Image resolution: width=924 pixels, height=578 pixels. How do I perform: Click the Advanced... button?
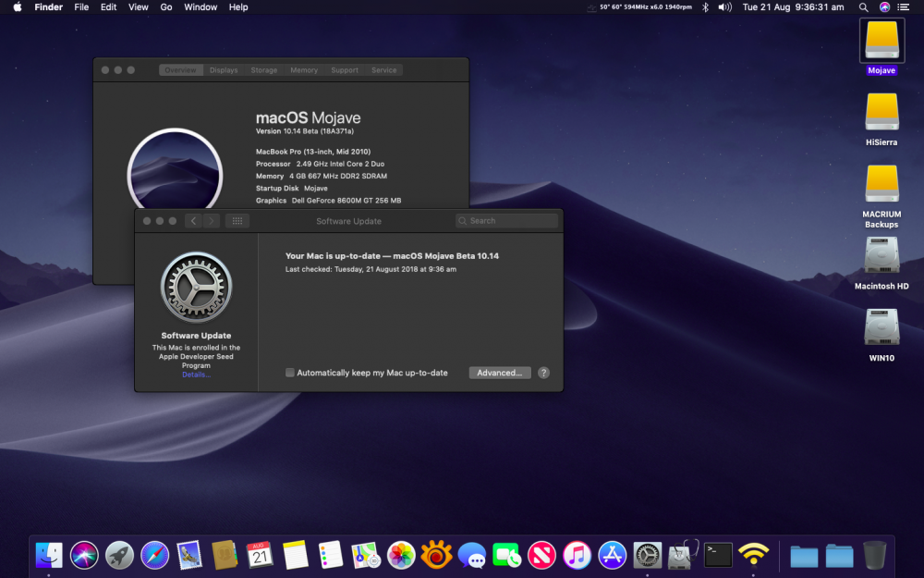pos(500,373)
